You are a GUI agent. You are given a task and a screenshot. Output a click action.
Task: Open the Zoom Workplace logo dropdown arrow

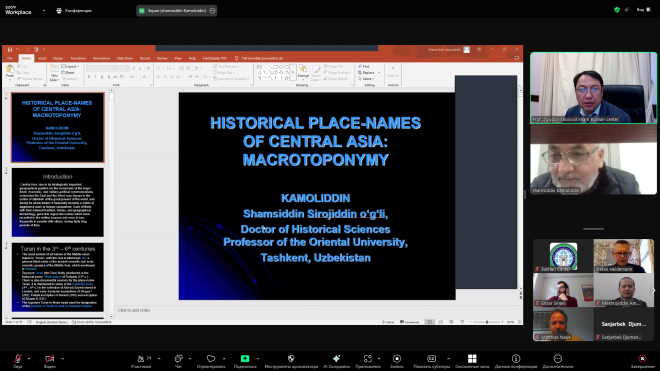click(x=44, y=11)
